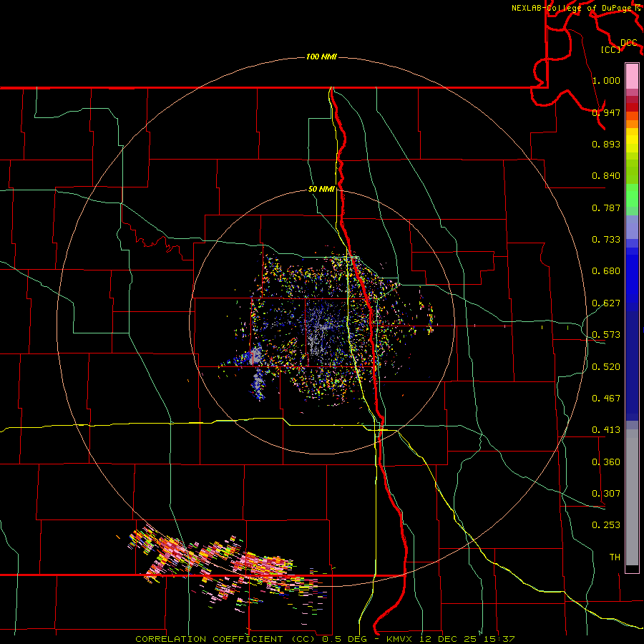Click the TH threshold label
This screenshot has width=644, height=644.
click(x=615, y=557)
